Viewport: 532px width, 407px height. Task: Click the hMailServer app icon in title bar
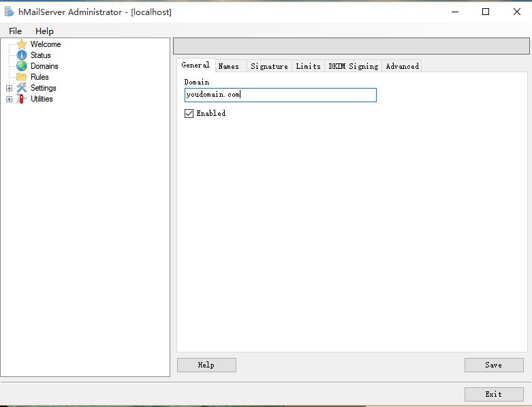[x=9, y=12]
